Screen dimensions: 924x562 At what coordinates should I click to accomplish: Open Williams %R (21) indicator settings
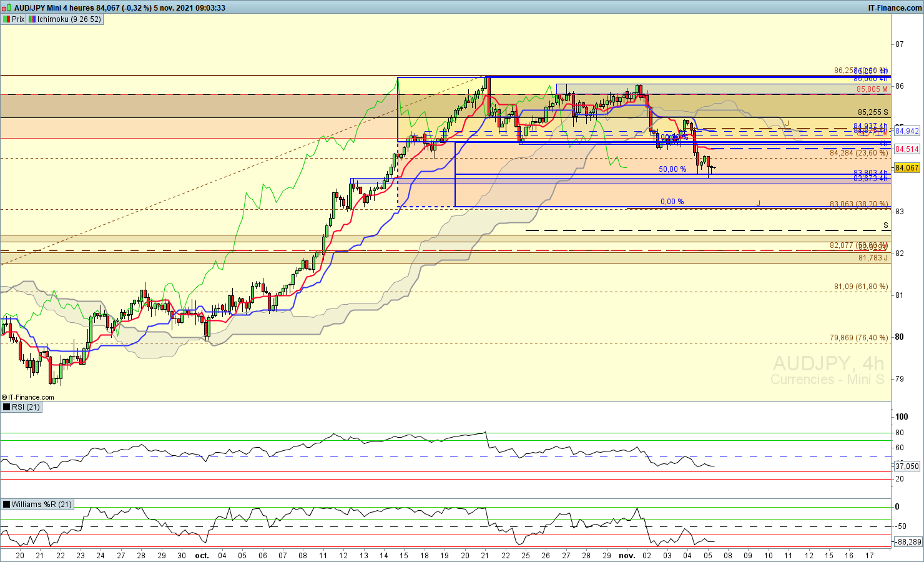click(x=41, y=505)
